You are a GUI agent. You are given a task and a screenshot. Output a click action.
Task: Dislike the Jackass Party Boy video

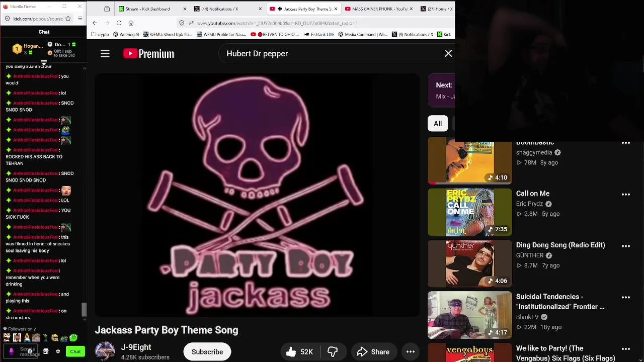(333, 352)
